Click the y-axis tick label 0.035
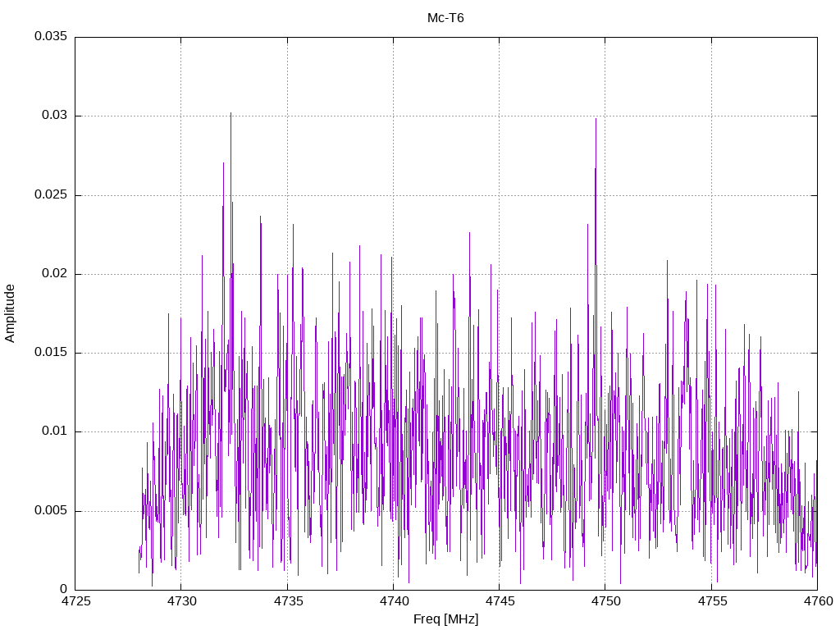The image size is (840, 630). click(51, 36)
